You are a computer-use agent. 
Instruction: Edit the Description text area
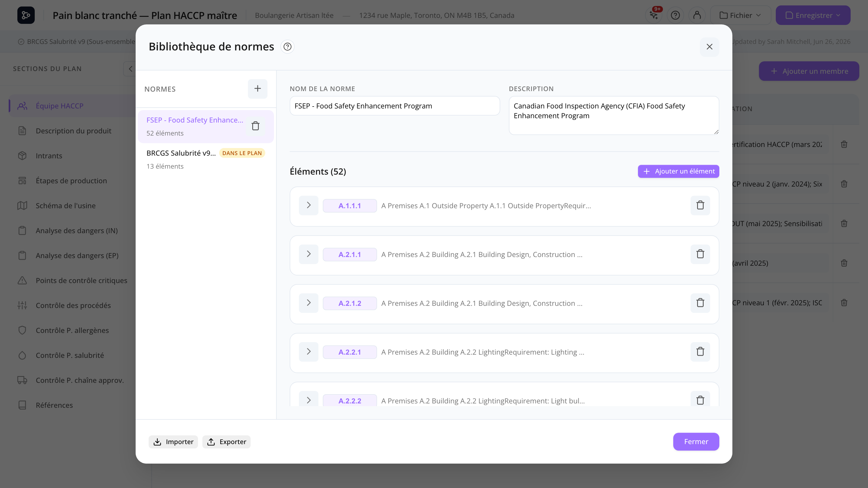(x=614, y=115)
